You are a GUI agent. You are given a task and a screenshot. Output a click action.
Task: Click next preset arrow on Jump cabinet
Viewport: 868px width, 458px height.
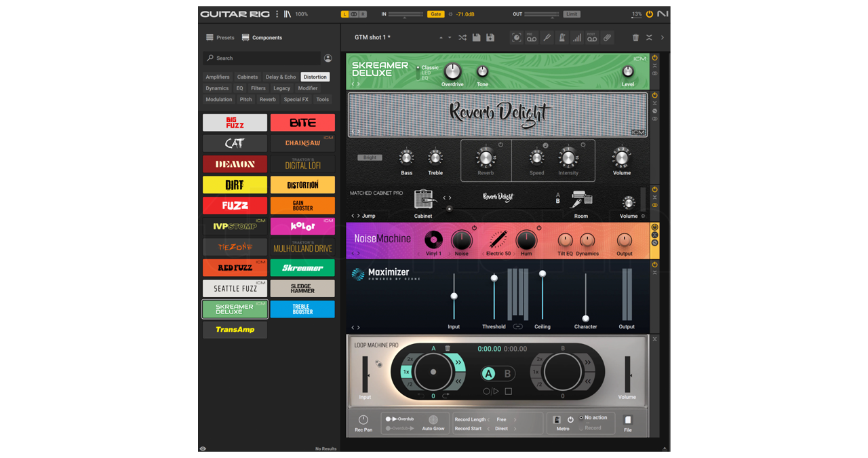(359, 216)
